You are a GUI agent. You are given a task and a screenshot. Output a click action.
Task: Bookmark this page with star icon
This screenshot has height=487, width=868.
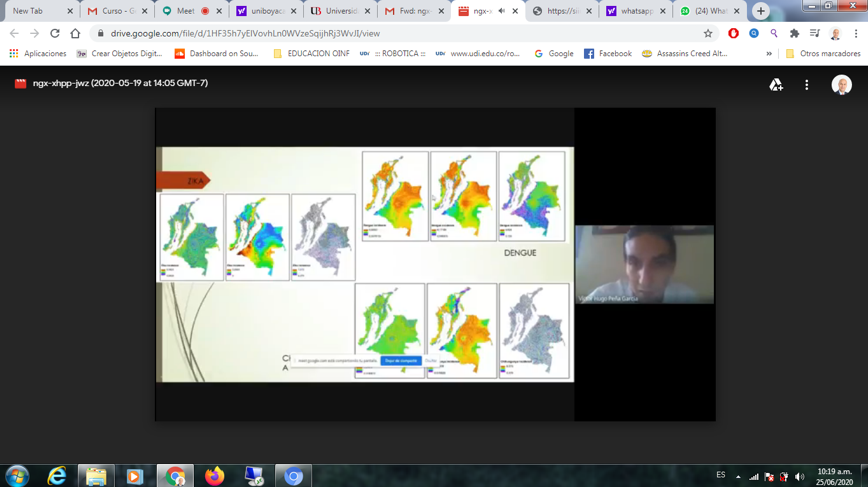pos(708,33)
